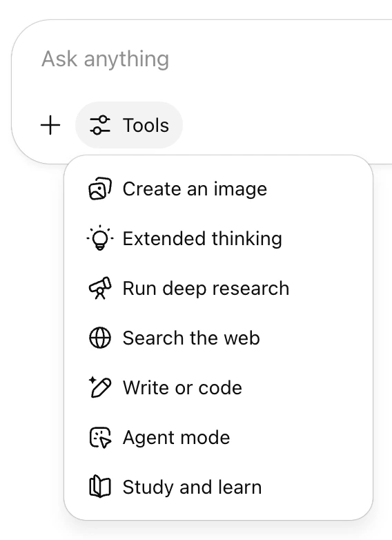Choose Write or code option
The image size is (392, 540).
(218, 387)
